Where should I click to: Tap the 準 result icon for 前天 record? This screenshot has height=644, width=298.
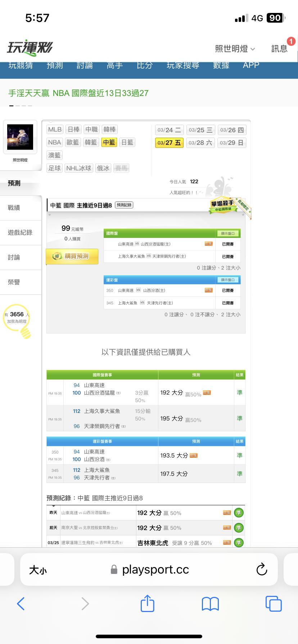239,528
